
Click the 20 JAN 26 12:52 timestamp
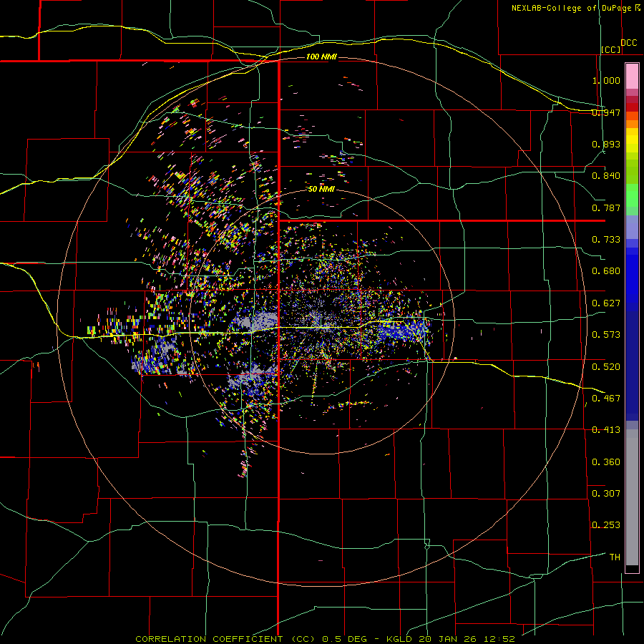(x=467, y=639)
